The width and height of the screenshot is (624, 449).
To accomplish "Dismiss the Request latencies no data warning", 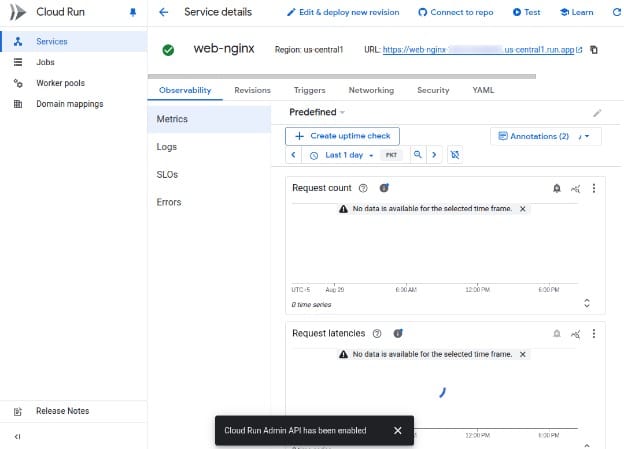I will pos(523,354).
